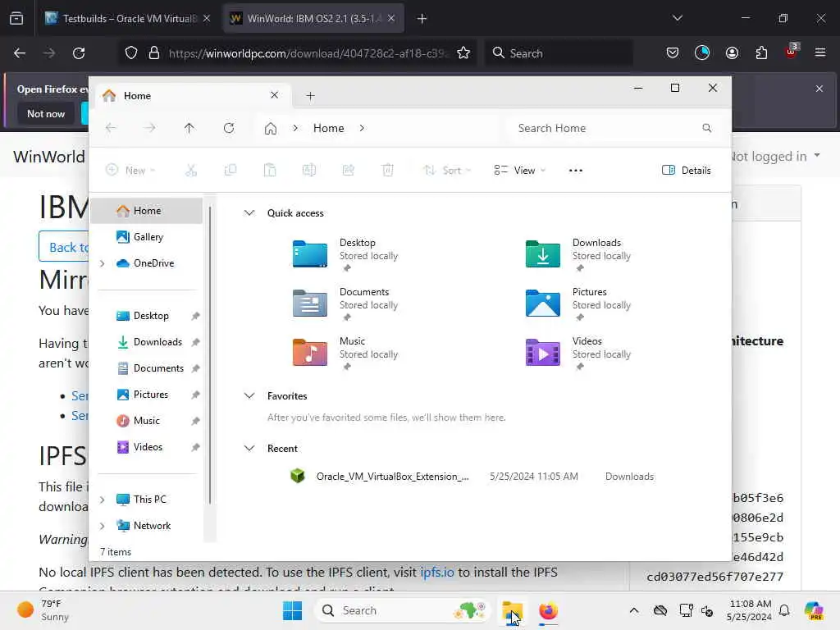Click the Share icon in File Explorer toolbar

348,171
